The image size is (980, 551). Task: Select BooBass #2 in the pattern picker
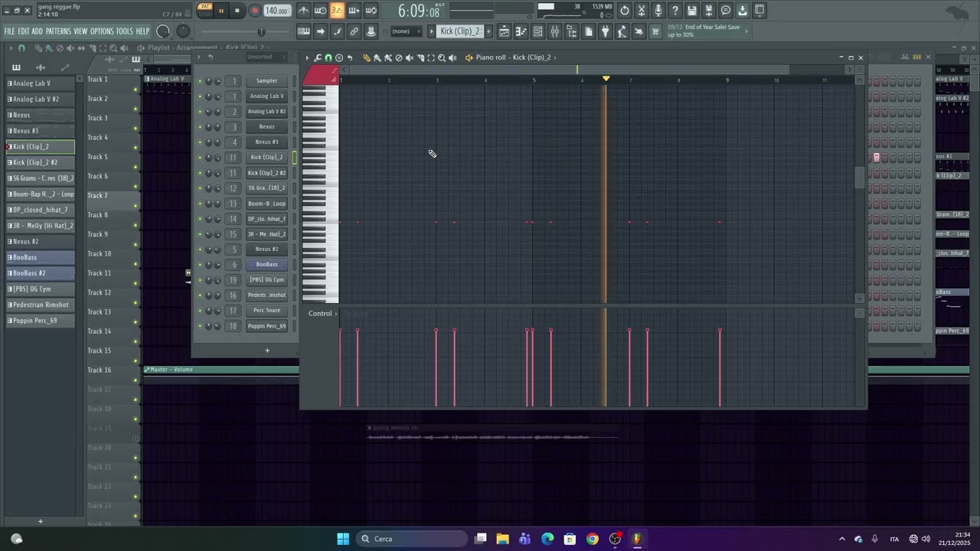(x=41, y=273)
